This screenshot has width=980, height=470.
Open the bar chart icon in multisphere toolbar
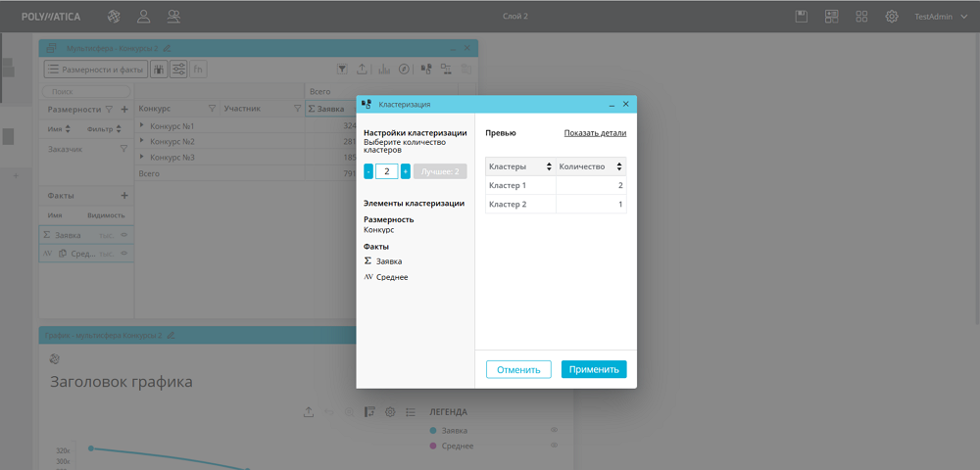[x=383, y=70]
